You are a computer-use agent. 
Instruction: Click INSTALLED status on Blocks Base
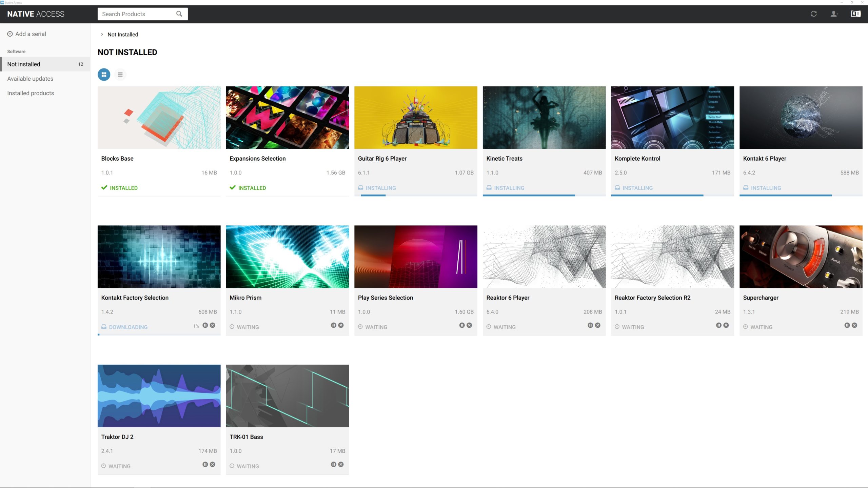[x=119, y=188]
